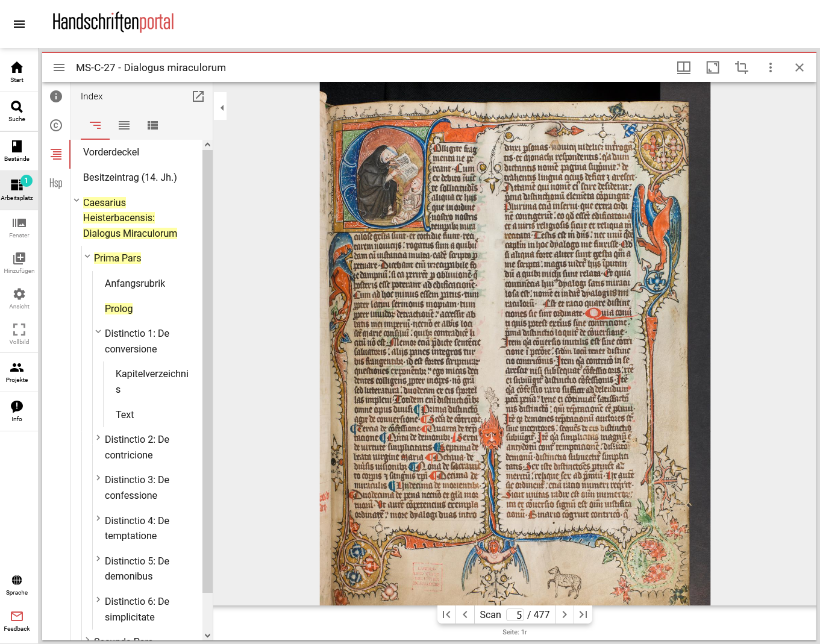The image size is (820, 644).
Task: Switch to thumbnail list view
Action: (x=153, y=125)
